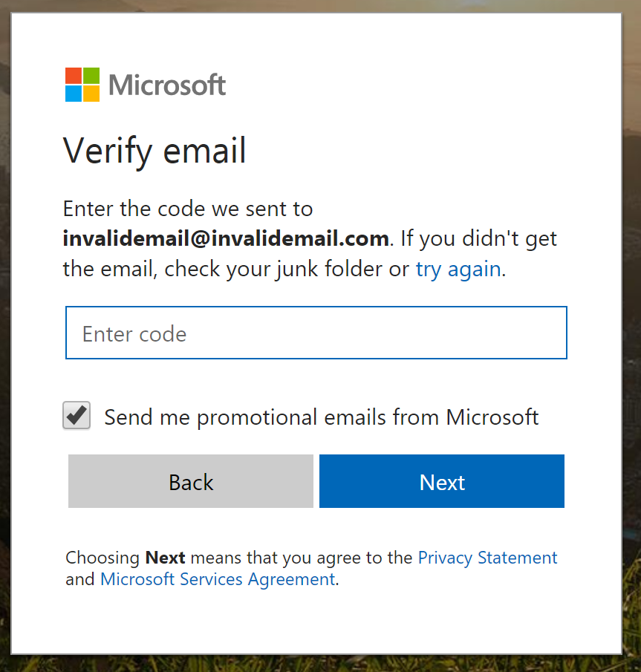The image size is (641, 672).
Task: Click the blue square in Microsoft logo
Action: tap(74, 94)
